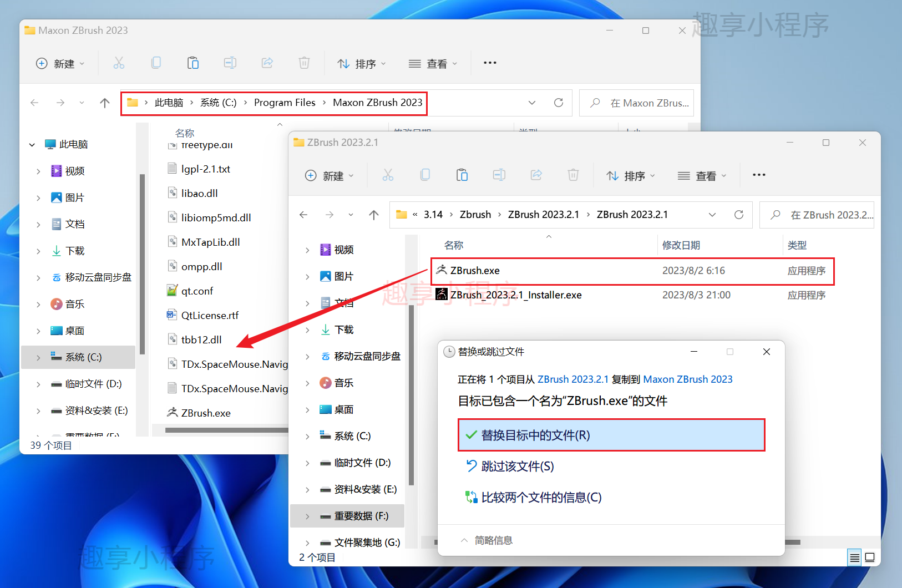Click Rename icon in Maxon ZBrush 2023 window toolbar
Viewport: 902px width, 588px height.
pos(230,63)
